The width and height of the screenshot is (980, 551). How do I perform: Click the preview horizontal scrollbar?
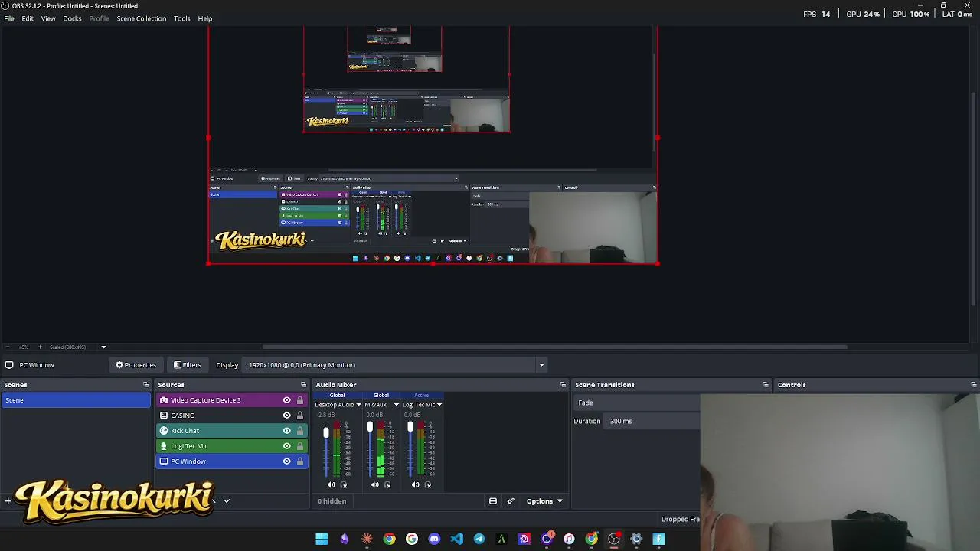(556, 347)
